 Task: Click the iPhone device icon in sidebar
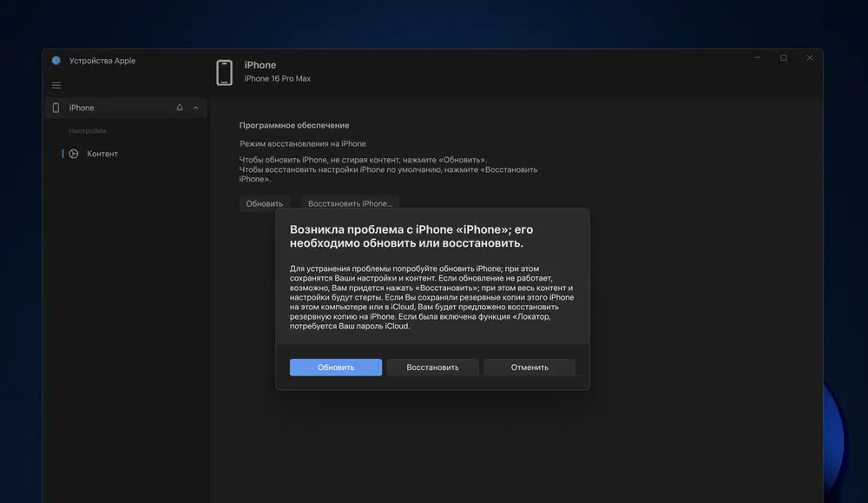(56, 108)
